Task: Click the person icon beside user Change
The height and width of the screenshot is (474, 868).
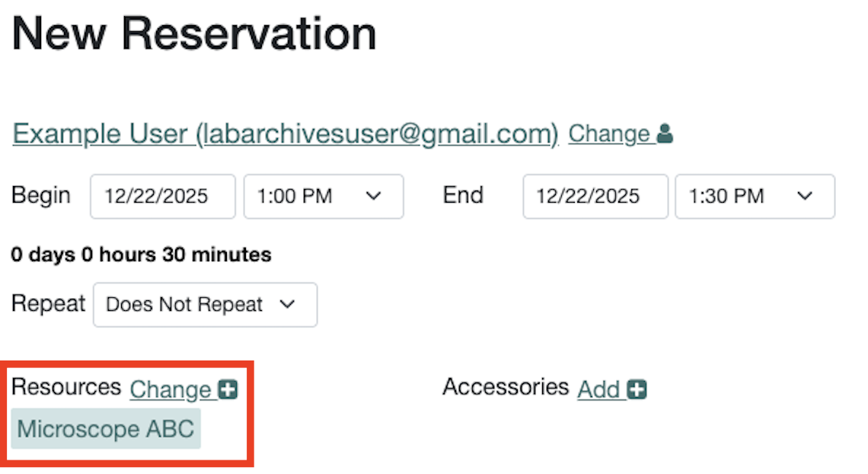Action: 665,134
